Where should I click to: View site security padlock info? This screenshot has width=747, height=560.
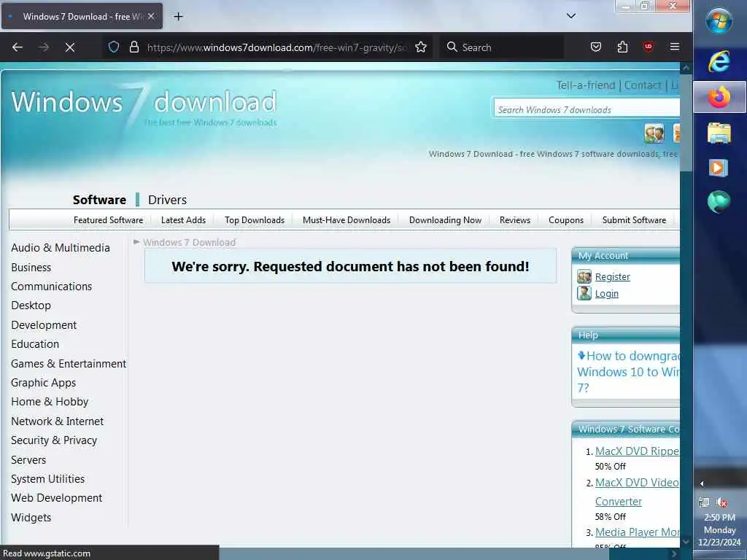pos(134,47)
